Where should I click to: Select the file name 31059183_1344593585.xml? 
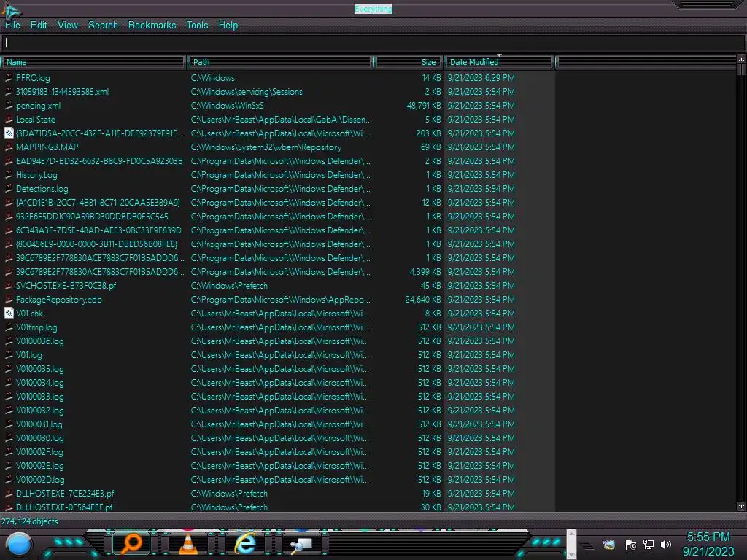[63, 91]
